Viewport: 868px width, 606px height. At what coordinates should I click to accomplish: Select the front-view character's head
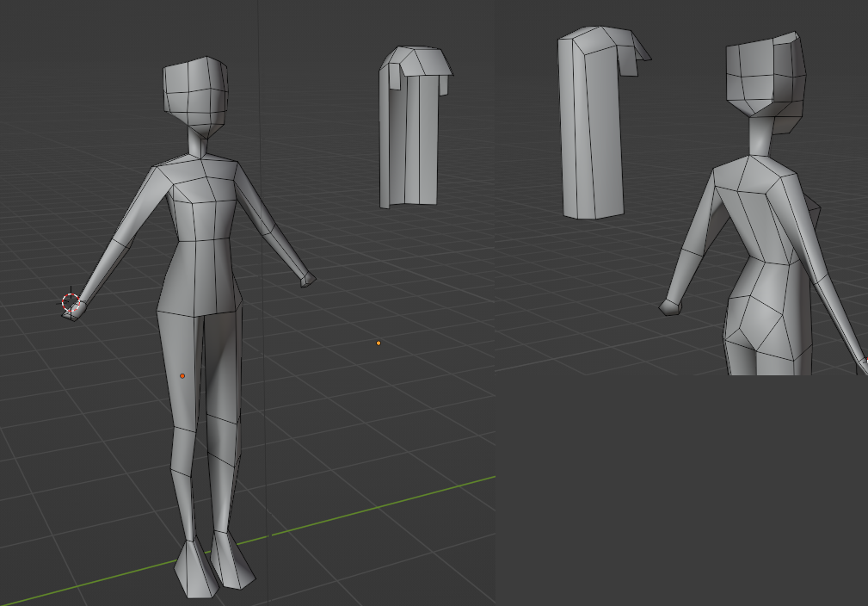[x=196, y=96]
